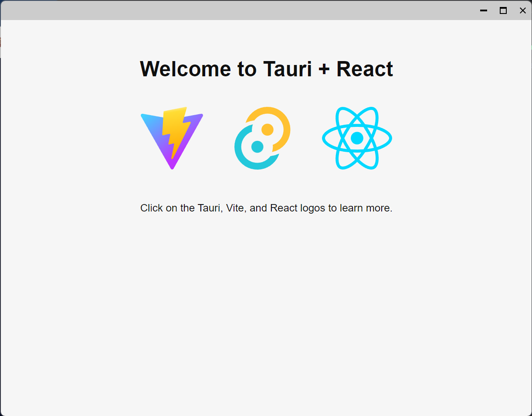Click the "Click on the Tauri, Vite, and React logos" text

[x=233, y=208]
